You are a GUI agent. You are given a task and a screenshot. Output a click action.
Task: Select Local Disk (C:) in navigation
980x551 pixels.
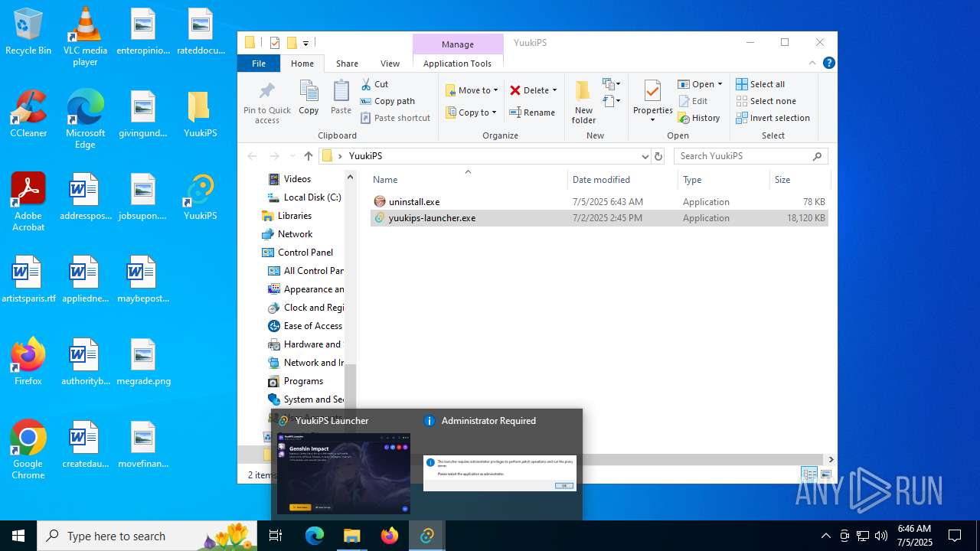304,197
